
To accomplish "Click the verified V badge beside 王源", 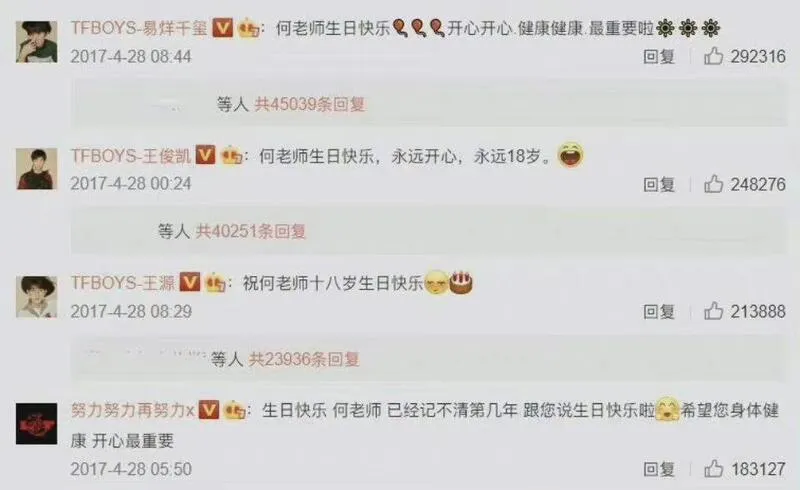I will coord(189,282).
